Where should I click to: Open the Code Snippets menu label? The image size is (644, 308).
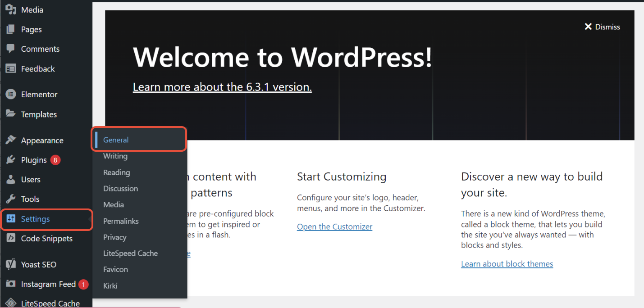47,238
